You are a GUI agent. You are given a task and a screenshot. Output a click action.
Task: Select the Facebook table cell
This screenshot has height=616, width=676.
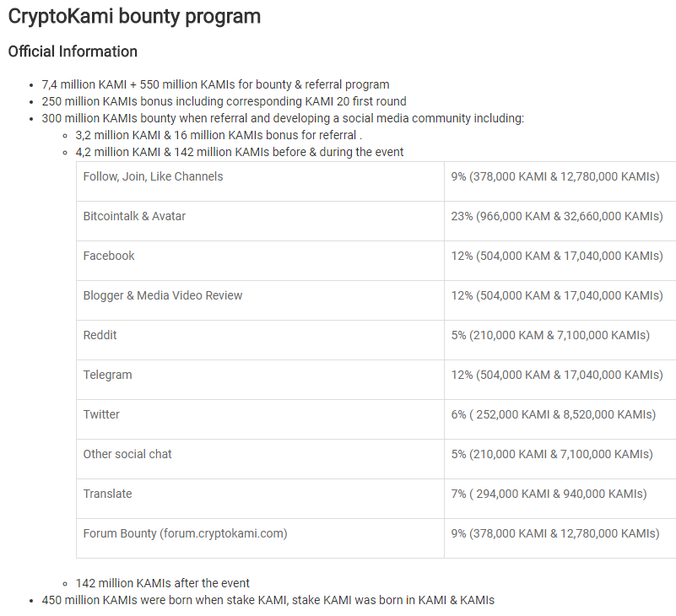[x=260, y=261]
